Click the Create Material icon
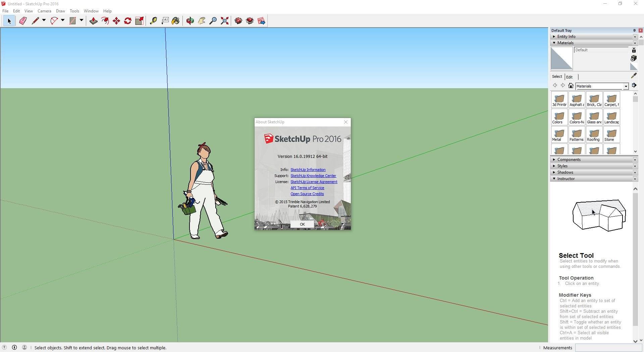This screenshot has width=644, height=352. (x=634, y=58)
